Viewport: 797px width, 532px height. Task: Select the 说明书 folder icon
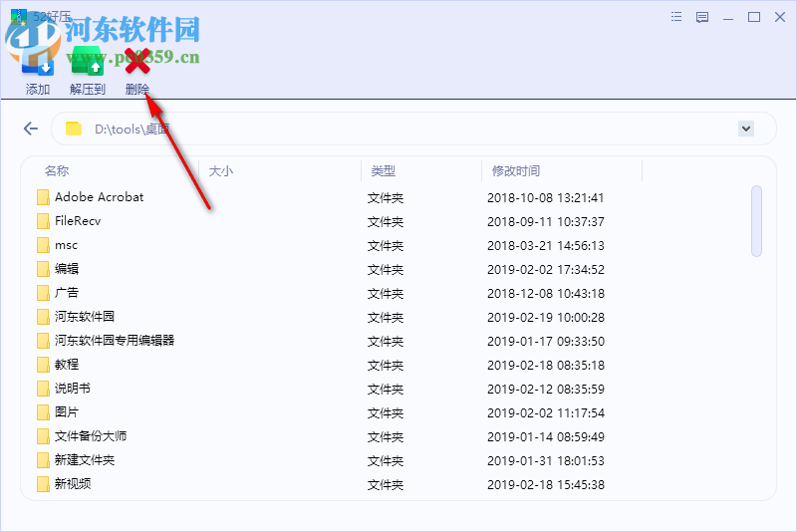[x=43, y=389]
